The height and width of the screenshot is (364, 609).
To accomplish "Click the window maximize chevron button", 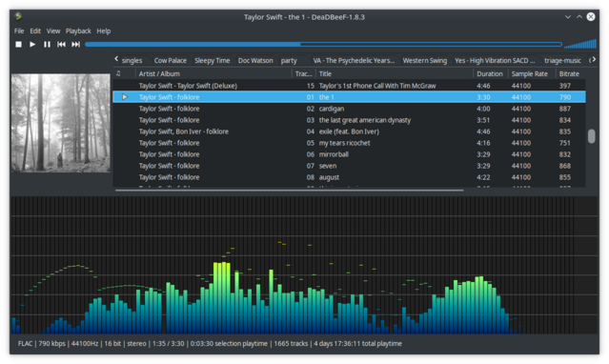I will coord(579,17).
